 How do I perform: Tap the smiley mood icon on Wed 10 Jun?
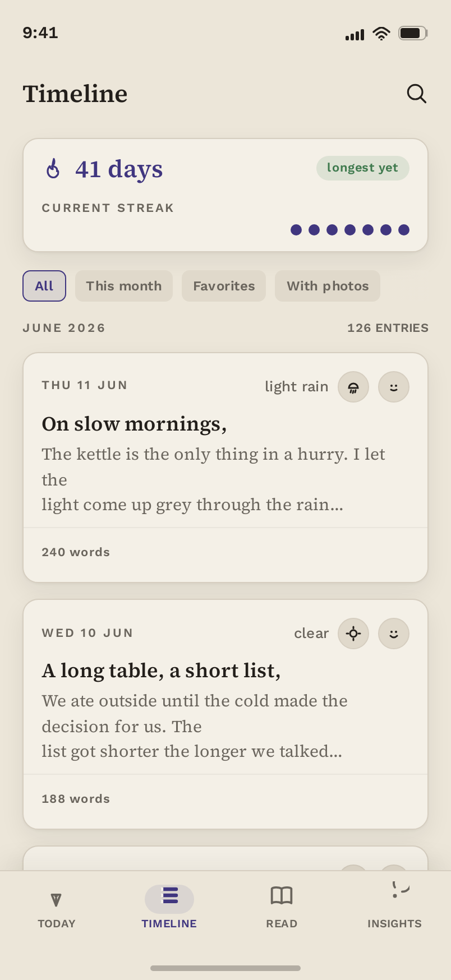tap(394, 634)
